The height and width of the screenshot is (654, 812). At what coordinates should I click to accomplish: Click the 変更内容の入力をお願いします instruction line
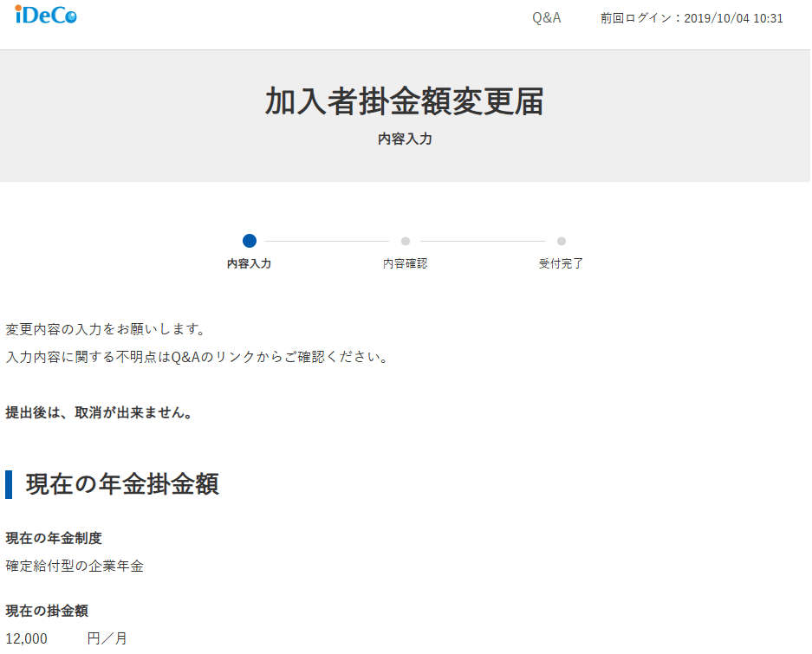point(106,329)
